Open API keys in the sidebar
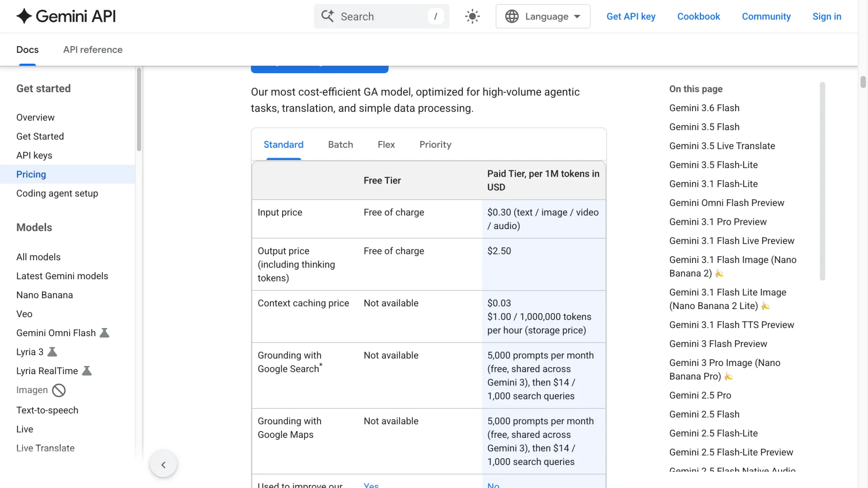The height and width of the screenshot is (488, 868). 34,155
